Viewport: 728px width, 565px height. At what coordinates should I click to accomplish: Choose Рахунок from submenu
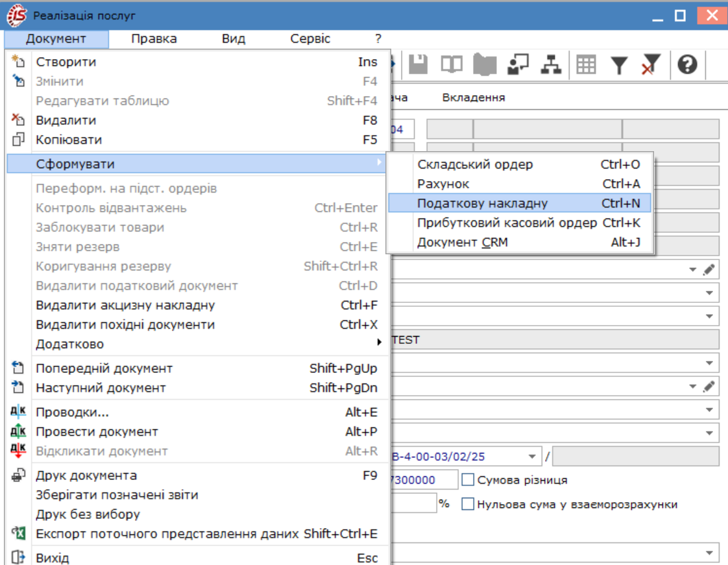pyautogui.click(x=520, y=184)
